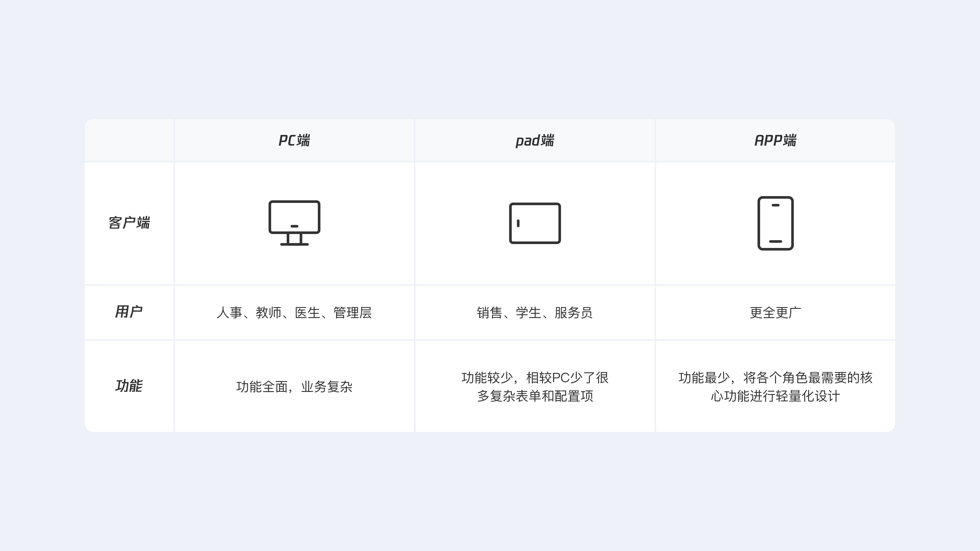Click the 客户端 row label
The image size is (980, 551).
pyautogui.click(x=129, y=223)
